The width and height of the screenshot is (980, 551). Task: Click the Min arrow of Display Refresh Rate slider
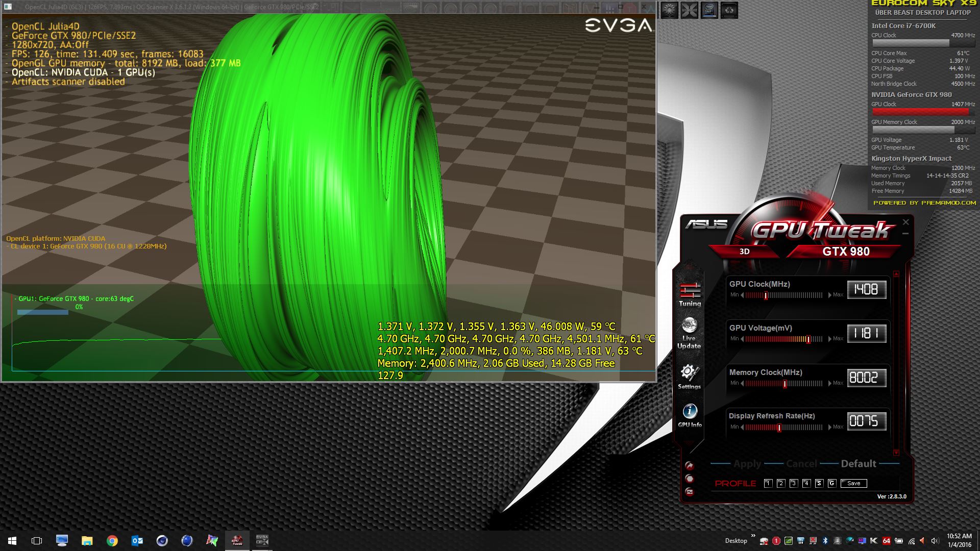pos(743,427)
